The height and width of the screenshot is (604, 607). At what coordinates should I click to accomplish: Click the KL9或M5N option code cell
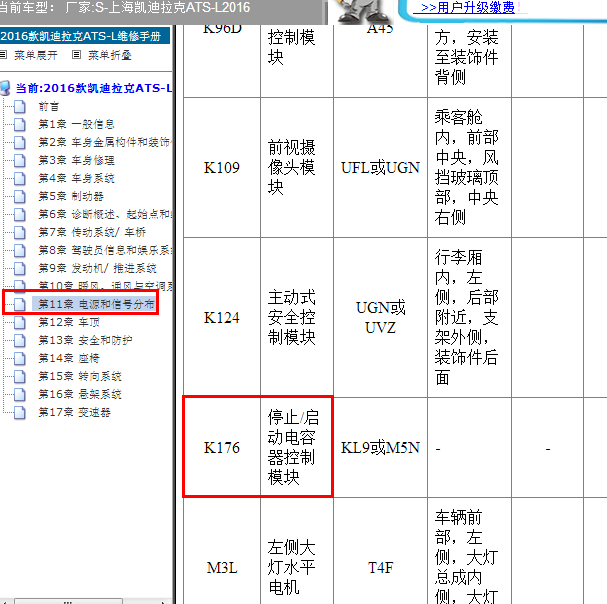pos(380,448)
